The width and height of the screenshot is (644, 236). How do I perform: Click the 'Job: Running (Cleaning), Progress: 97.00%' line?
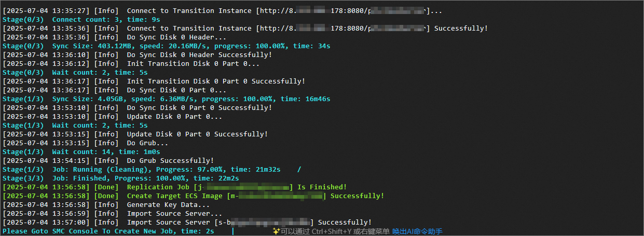pyautogui.click(x=152, y=169)
